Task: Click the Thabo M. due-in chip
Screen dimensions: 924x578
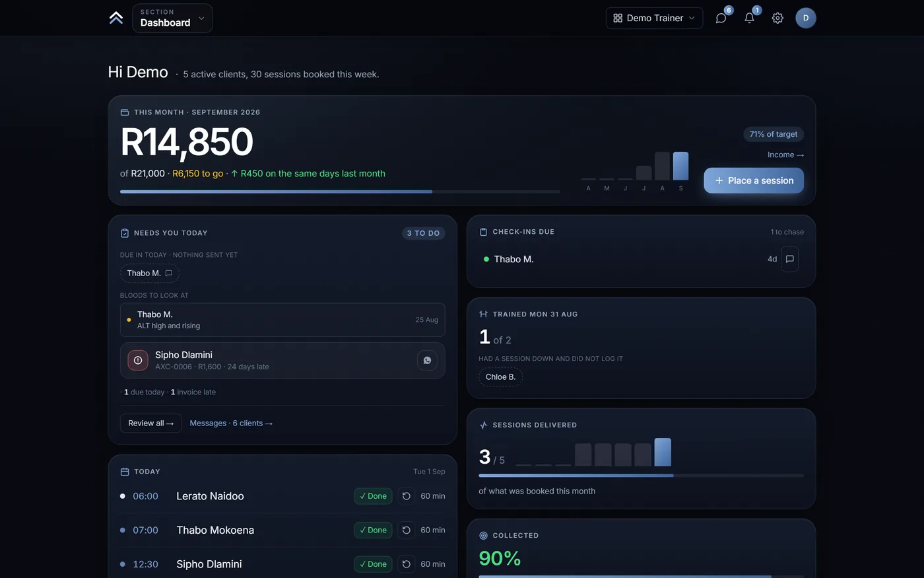Action: point(149,273)
